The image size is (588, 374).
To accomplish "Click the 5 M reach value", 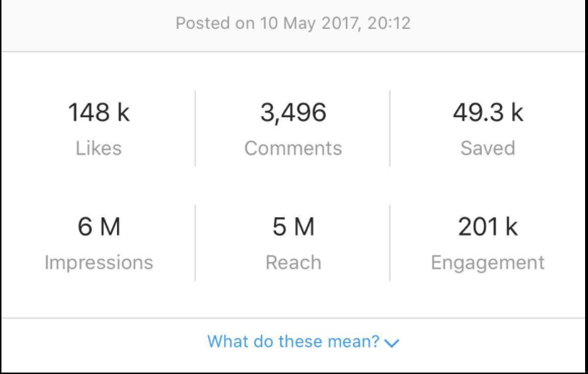I will pyautogui.click(x=293, y=227).
